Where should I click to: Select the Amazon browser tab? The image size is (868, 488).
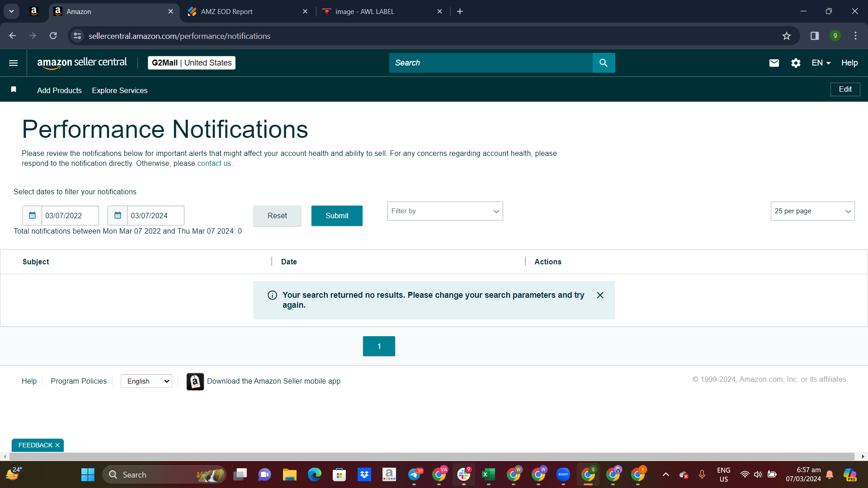(113, 11)
